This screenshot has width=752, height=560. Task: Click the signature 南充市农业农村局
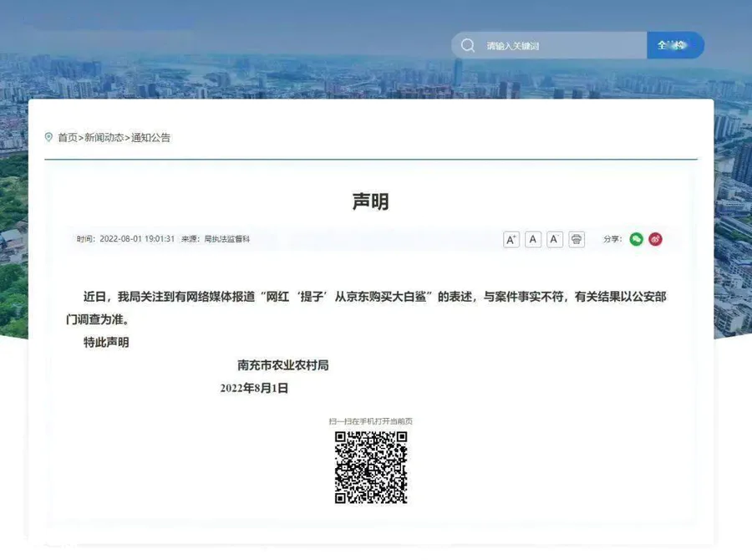point(283,365)
